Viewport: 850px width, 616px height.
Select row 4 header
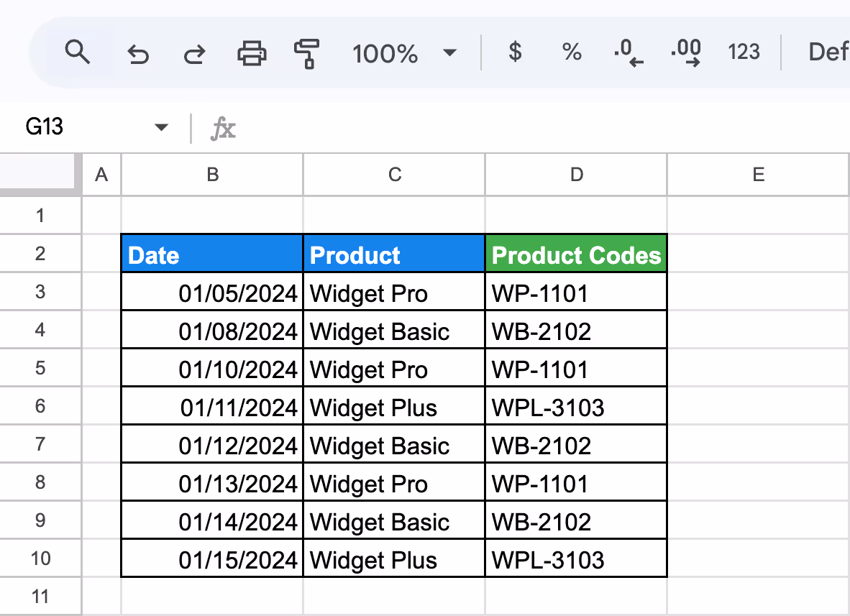tap(40, 330)
